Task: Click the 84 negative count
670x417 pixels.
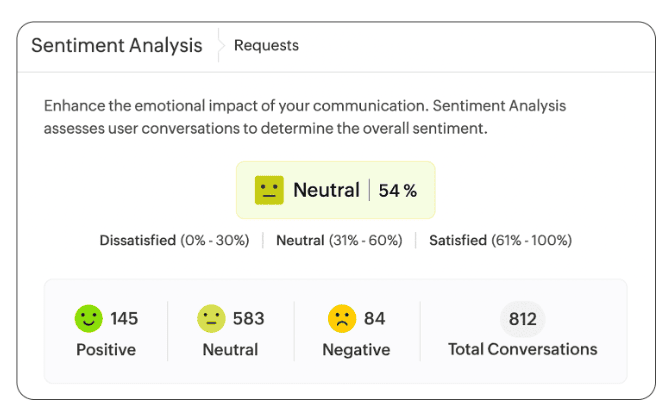Action: [x=374, y=319]
